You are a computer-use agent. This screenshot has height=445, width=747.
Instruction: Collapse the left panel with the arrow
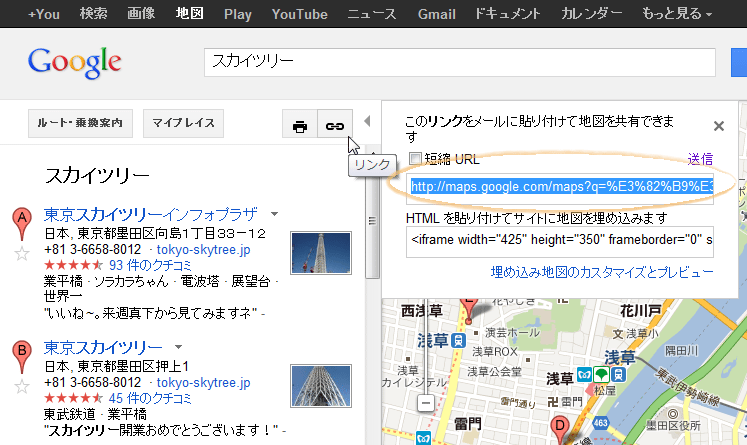click(x=367, y=121)
